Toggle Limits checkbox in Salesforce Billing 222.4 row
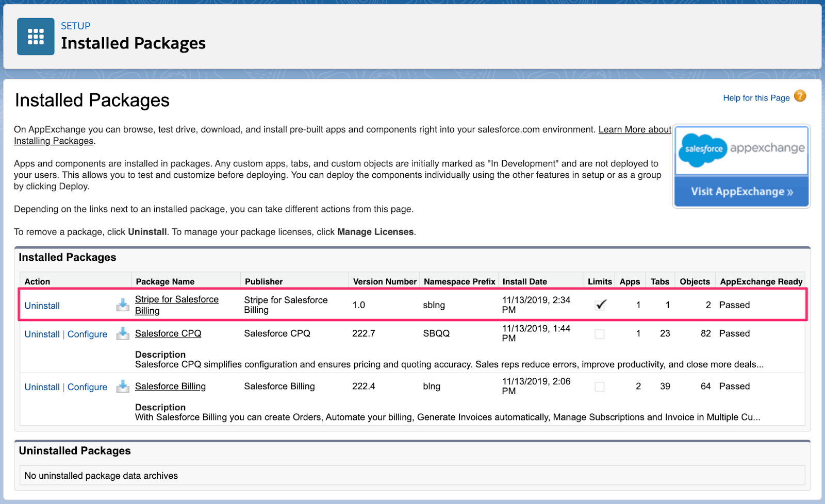Image resolution: width=825 pixels, height=504 pixels. [x=600, y=387]
